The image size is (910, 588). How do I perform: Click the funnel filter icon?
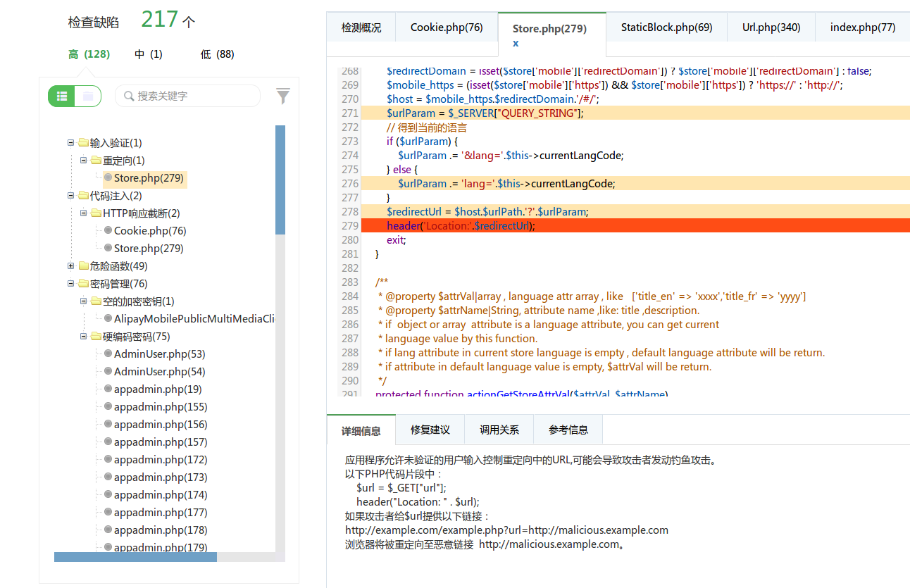point(282,96)
